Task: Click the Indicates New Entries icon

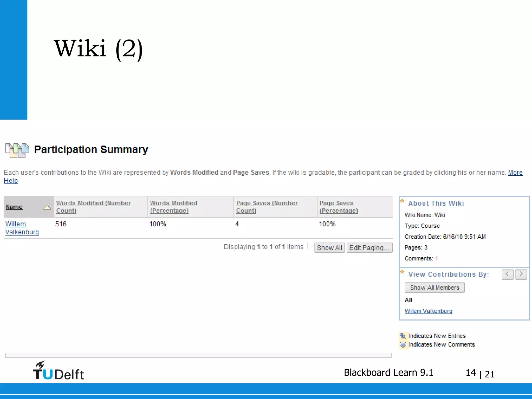Action: point(403,336)
